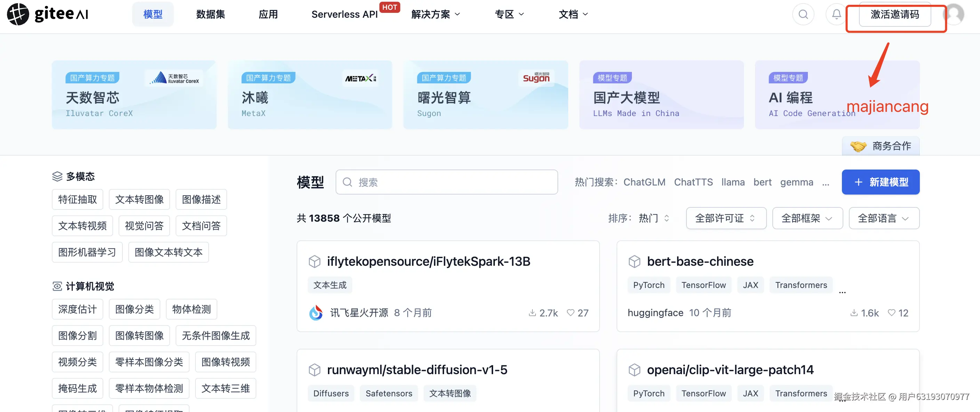Image resolution: width=980 pixels, height=412 pixels.
Task: Click the 新建模型 button
Action: click(x=880, y=182)
